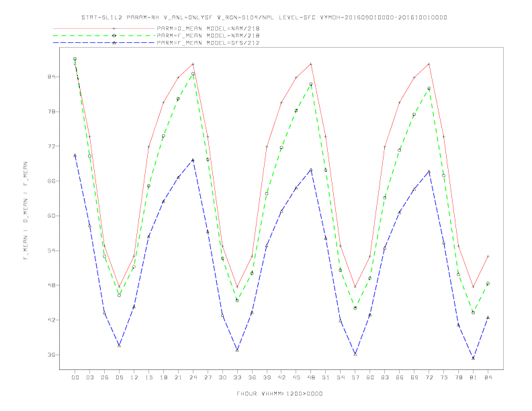This screenshot has height=411, width=532.
Task: Click x-axis forecast hour label 51
Action: pyautogui.click(x=326, y=377)
